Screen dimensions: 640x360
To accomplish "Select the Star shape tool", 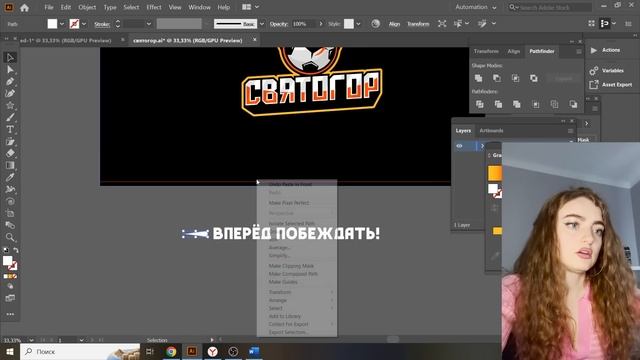I will pos(10,106).
